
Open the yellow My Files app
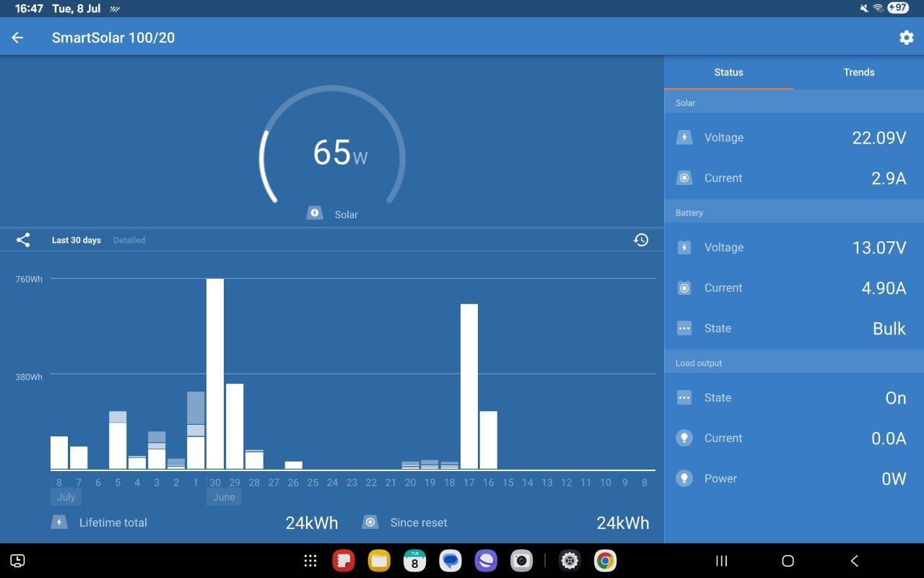(x=379, y=561)
